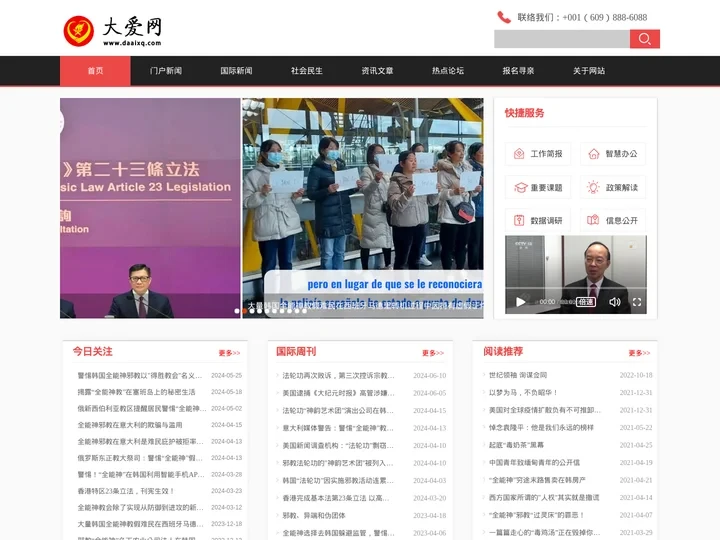Click the date 2022-10-18

pyautogui.click(x=636, y=375)
